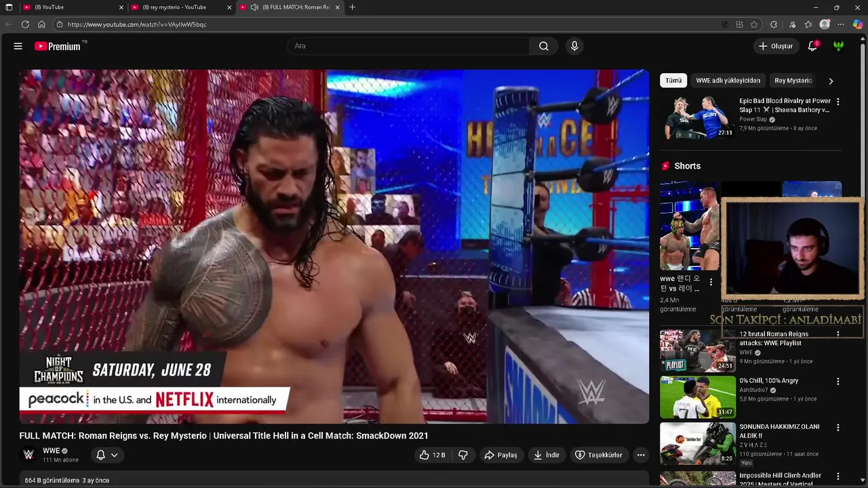
Task: Open more actions ellipsis below video
Action: click(641, 455)
